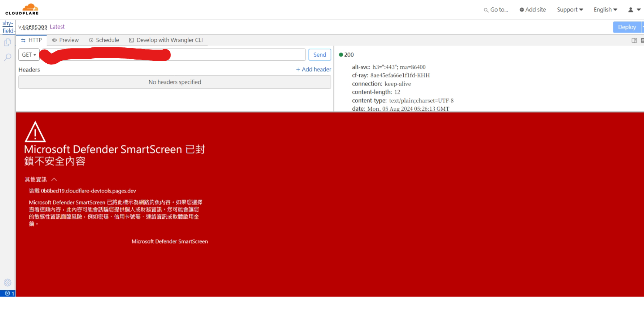
Task: Select the HTTP tab
Action: tap(31, 40)
